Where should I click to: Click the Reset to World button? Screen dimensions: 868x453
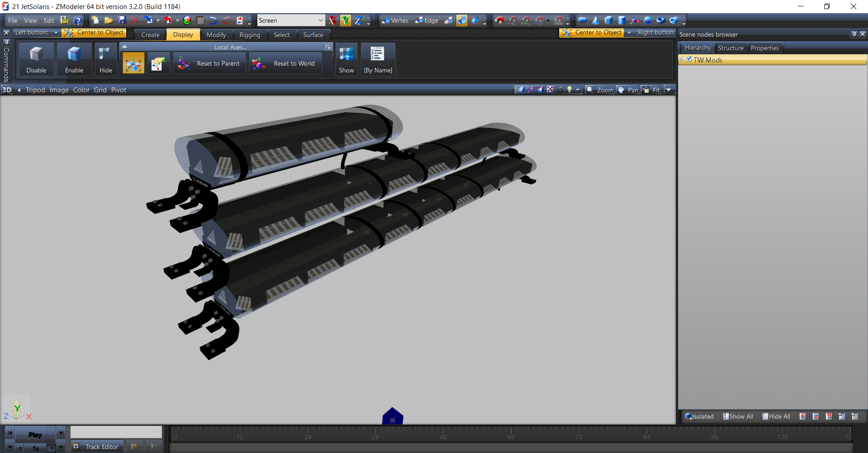coord(285,64)
